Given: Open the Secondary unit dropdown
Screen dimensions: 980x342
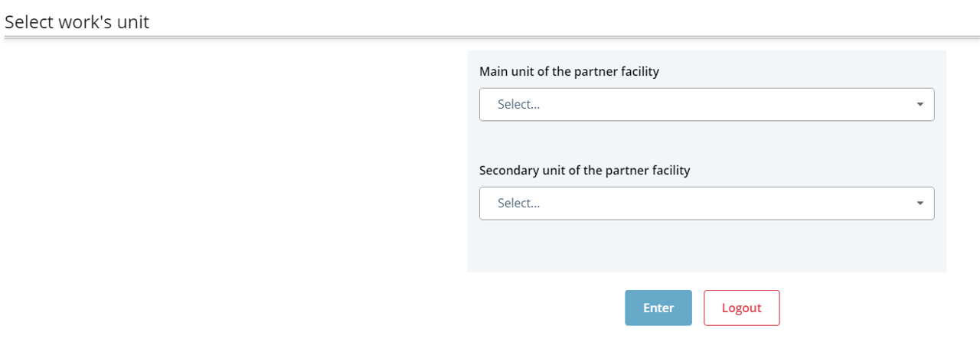Looking at the screenshot, I should 706,204.
